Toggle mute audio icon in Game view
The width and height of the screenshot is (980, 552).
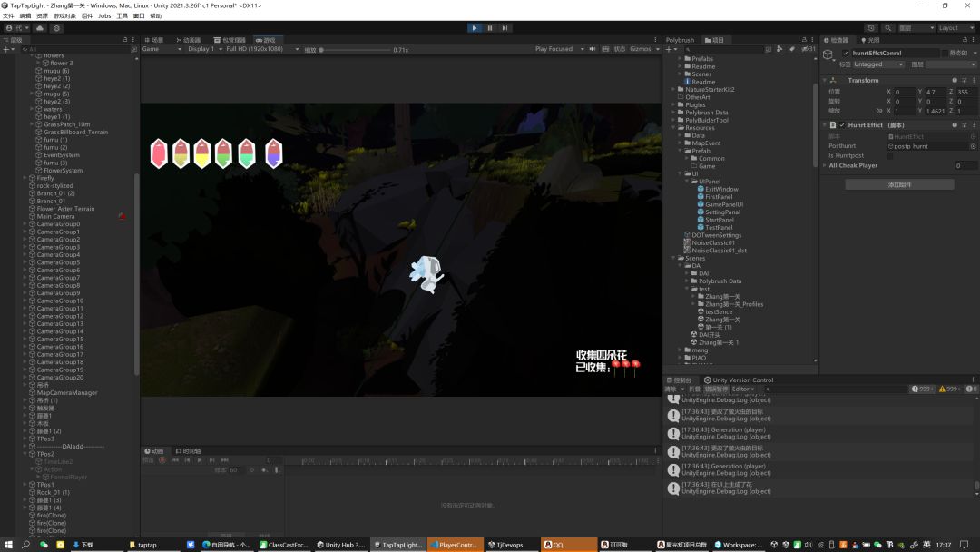593,49
